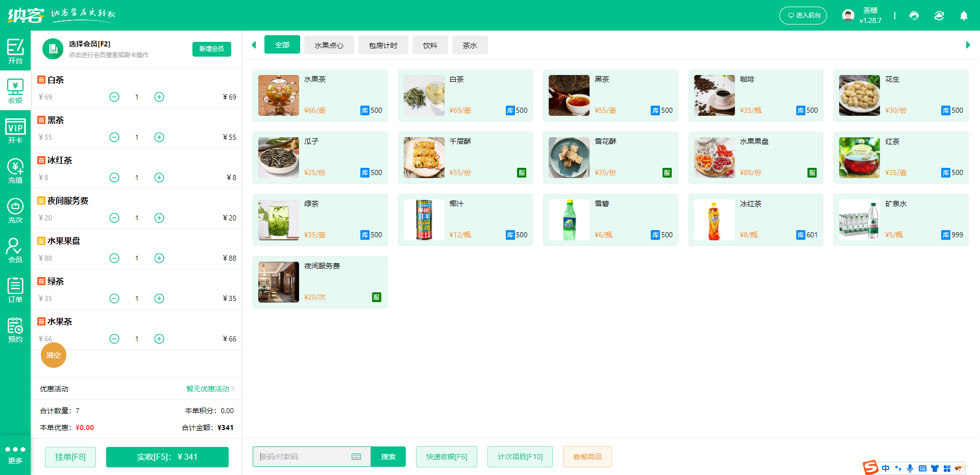Image resolution: width=980 pixels, height=475 pixels.
Task: Add 瓜子 product card
Action: click(320, 158)
